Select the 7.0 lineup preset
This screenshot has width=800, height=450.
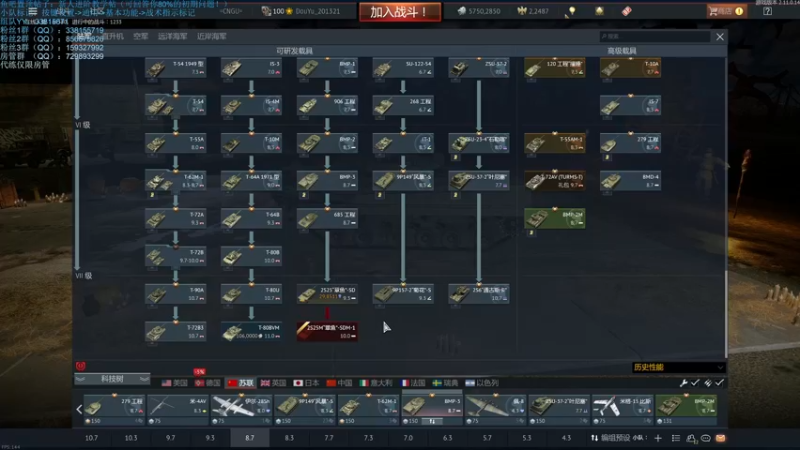408,438
